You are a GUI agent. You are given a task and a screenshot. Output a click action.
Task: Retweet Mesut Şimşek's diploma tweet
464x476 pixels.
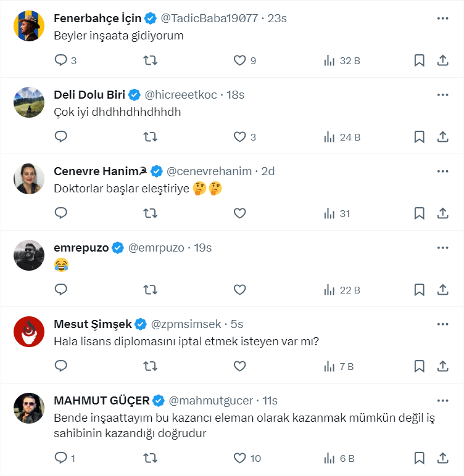point(150,366)
